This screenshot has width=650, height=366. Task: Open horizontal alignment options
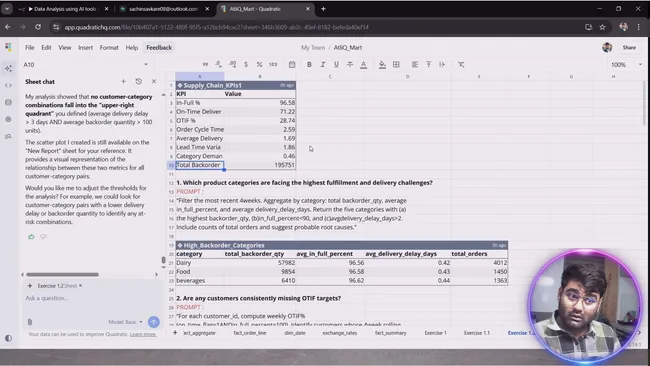tap(415, 65)
